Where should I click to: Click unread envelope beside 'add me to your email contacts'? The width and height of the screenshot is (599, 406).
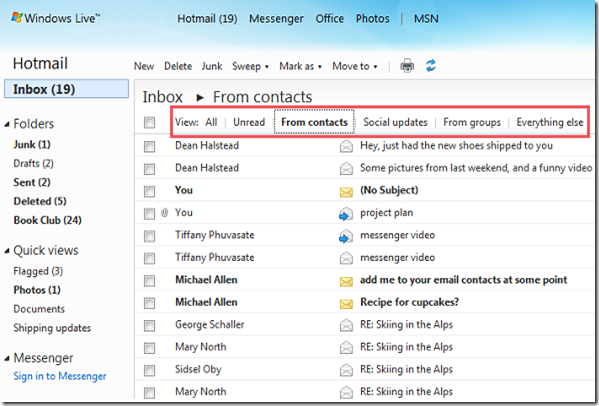pyautogui.click(x=346, y=281)
